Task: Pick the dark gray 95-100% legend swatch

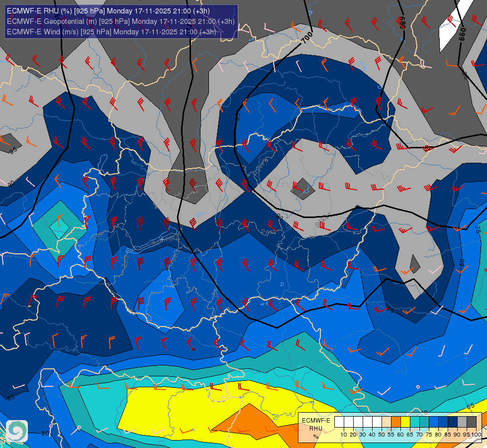Action: point(472,422)
